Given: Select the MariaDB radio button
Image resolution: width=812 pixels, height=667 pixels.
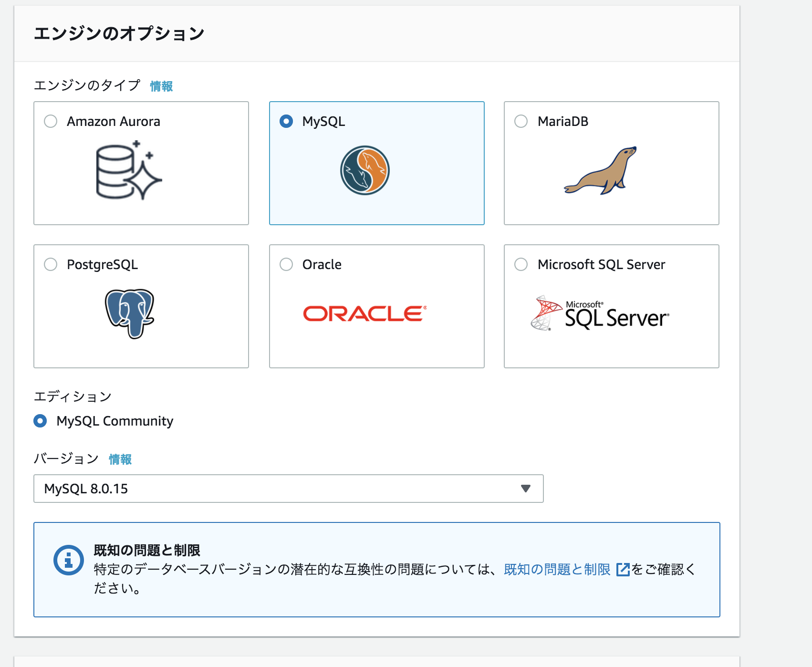Looking at the screenshot, I should pyautogui.click(x=521, y=121).
